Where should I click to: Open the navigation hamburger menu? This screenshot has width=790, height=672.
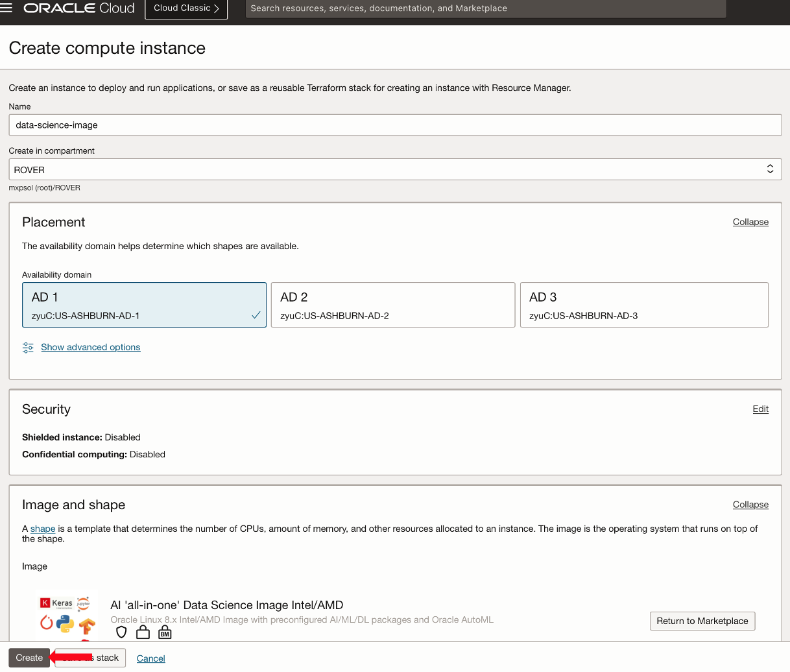pyautogui.click(x=6, y=9)
